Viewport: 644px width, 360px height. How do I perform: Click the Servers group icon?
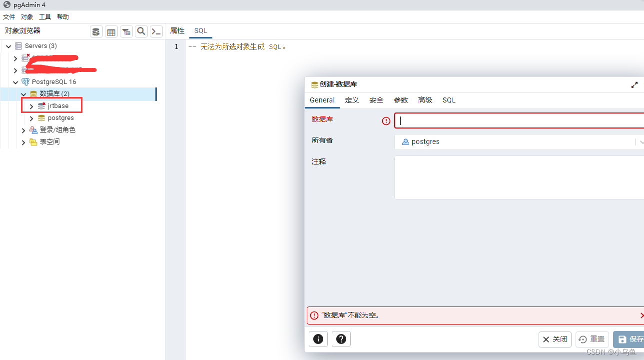coord(18,46)
